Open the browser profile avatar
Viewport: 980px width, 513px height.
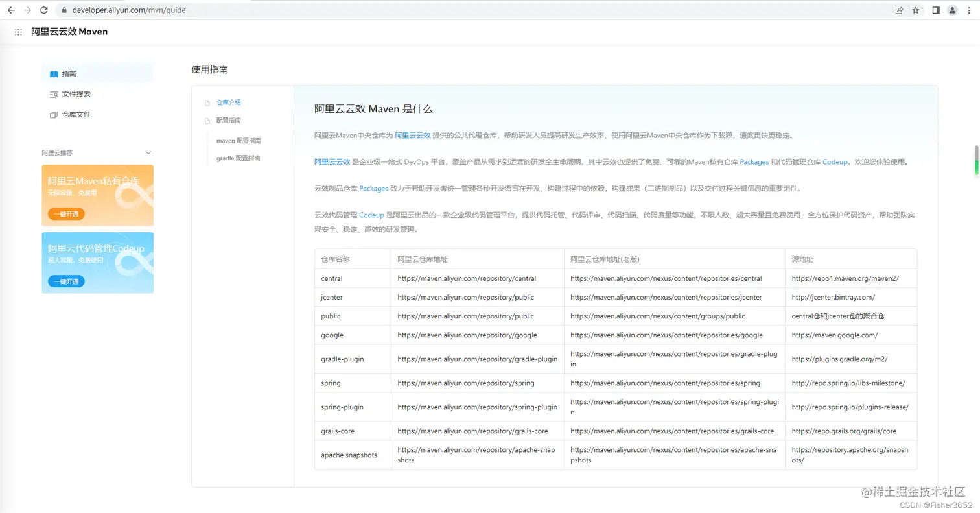pyautogui.click(x=952, y=10)
